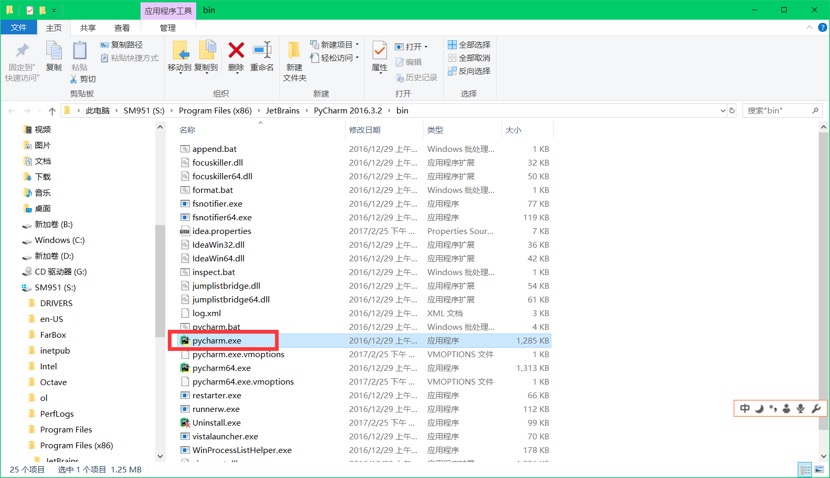Click navigation pane scroll down arrow
This screenshot has height=478, width=830.
click(160, 456)
